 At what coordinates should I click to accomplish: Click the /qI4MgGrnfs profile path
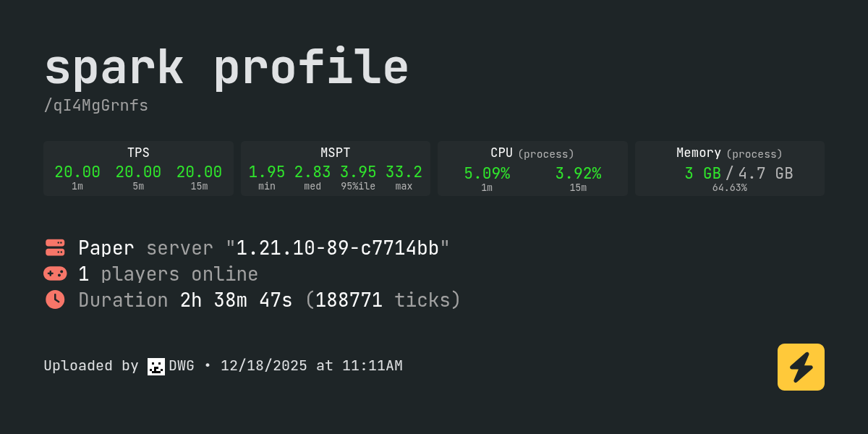tap(95, 106)
